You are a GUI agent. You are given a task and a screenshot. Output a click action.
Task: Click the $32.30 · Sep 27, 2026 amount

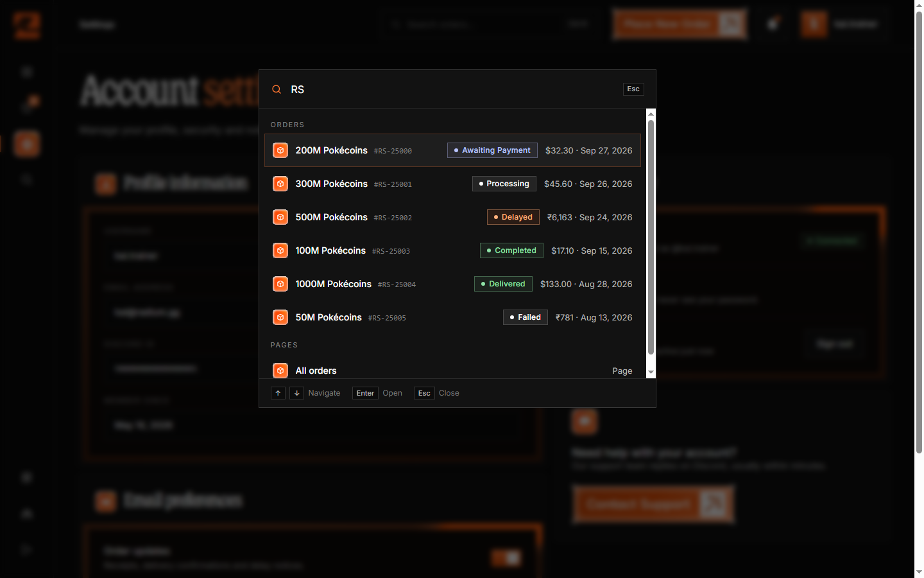pyautogui.click(x=589, y=150)
